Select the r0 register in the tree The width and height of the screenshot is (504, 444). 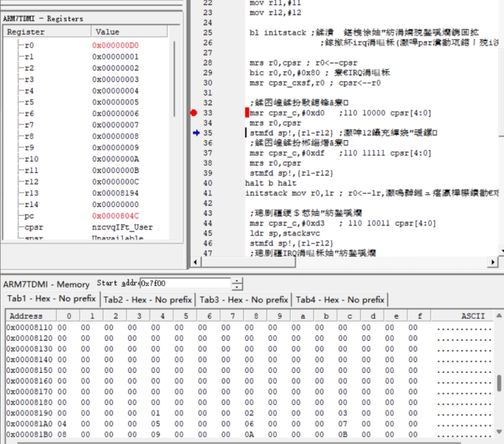pyautogui.click(x=28, y=46)
